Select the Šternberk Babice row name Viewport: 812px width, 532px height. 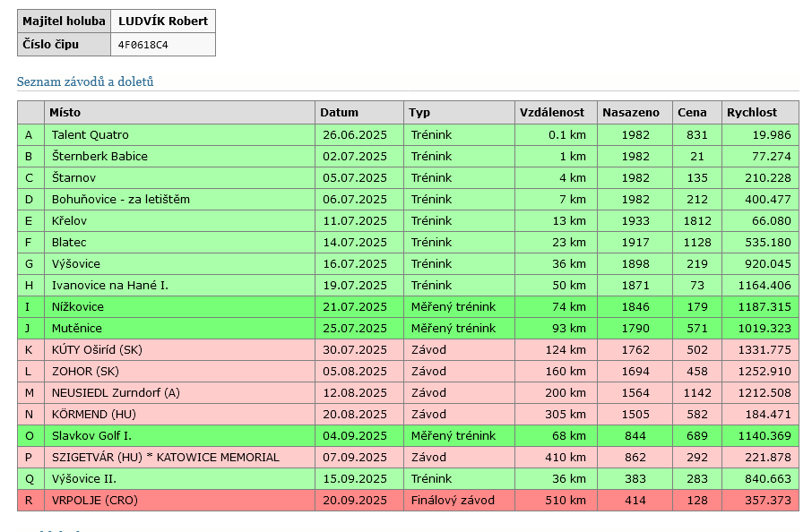(99, 157)
